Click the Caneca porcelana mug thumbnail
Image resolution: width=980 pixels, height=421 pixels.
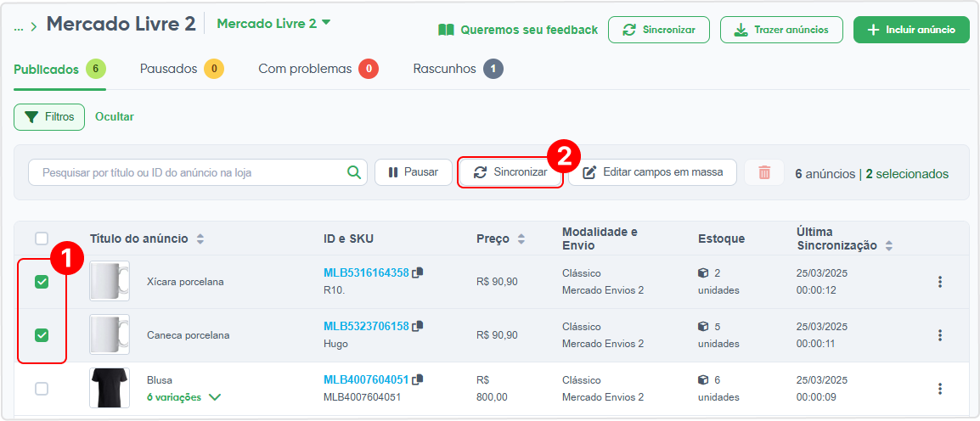pos(110,334)
